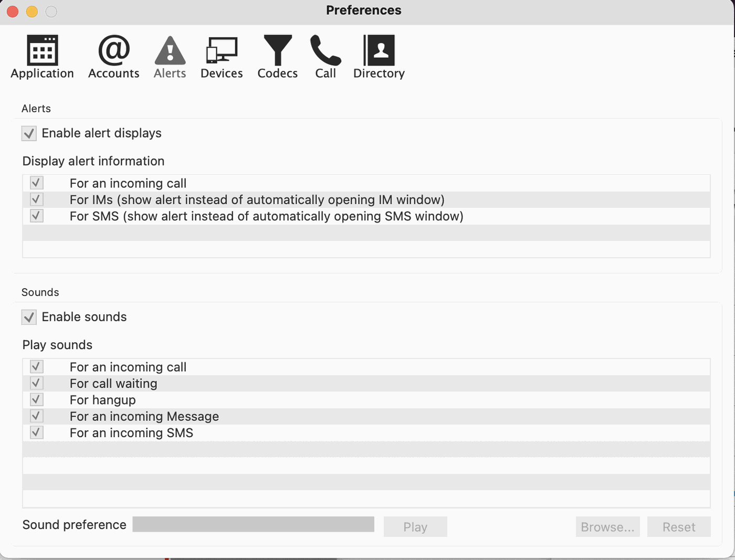Toggle sound for call waiting
735x560 pixels.
[x=36, y=383]
